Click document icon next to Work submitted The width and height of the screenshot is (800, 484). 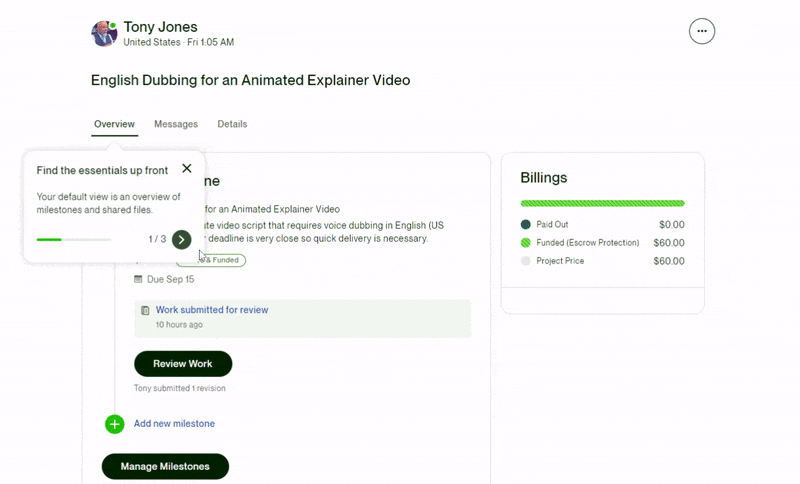[x=145, y=310]
